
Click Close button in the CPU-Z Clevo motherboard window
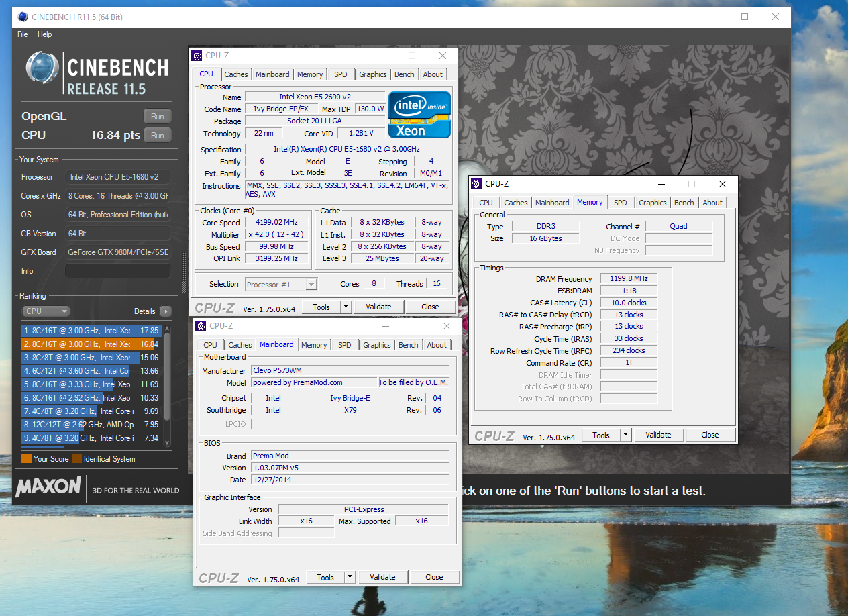pos(434,577)
